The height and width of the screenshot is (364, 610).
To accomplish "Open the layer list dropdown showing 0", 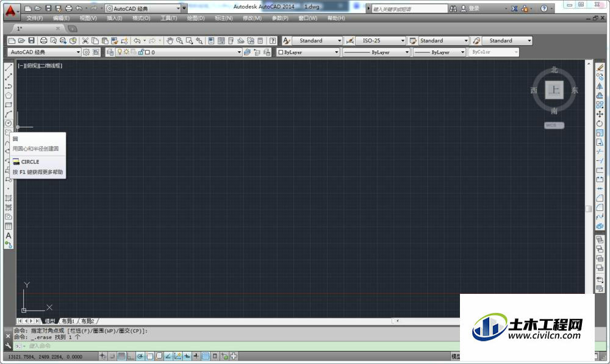I will (239, 52).
